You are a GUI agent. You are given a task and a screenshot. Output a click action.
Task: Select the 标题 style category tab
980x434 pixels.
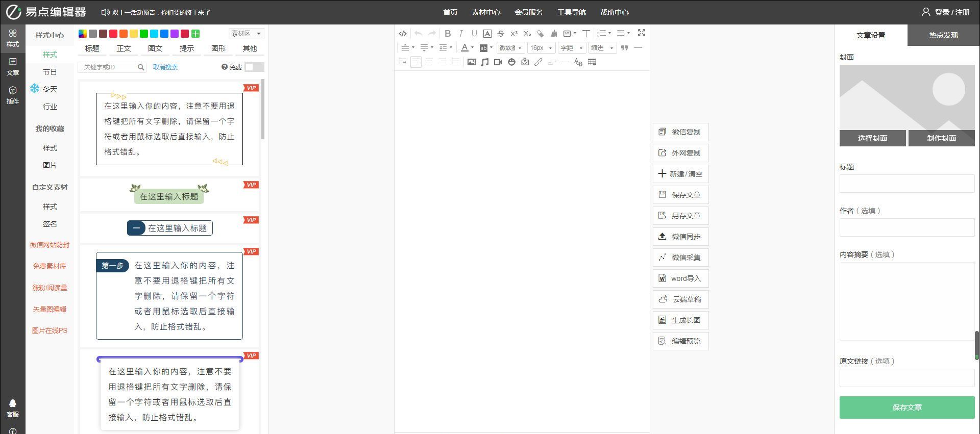pyautogui.click(x=92, y=48)
